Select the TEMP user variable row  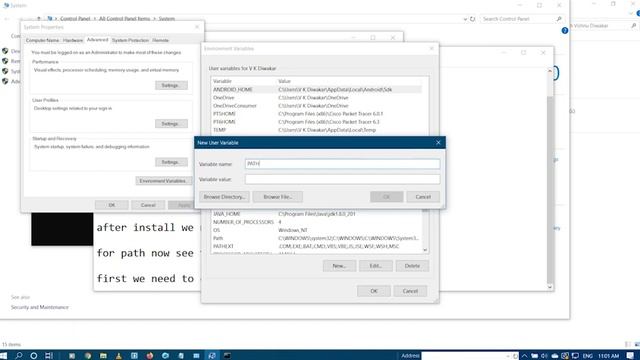point(317,130)
